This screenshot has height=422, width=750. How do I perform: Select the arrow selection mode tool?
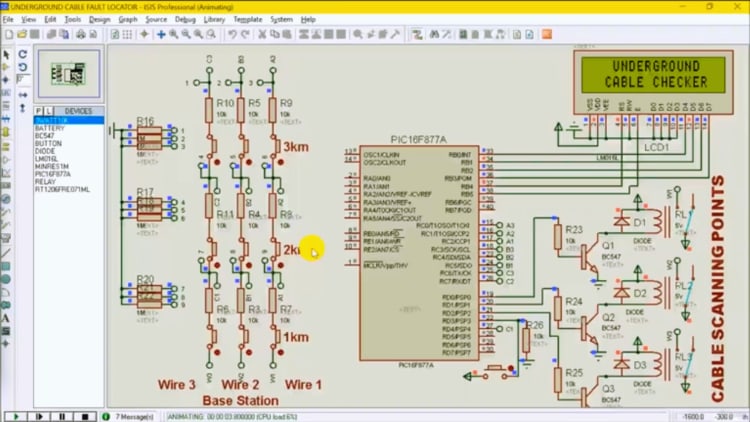[6, 55]
